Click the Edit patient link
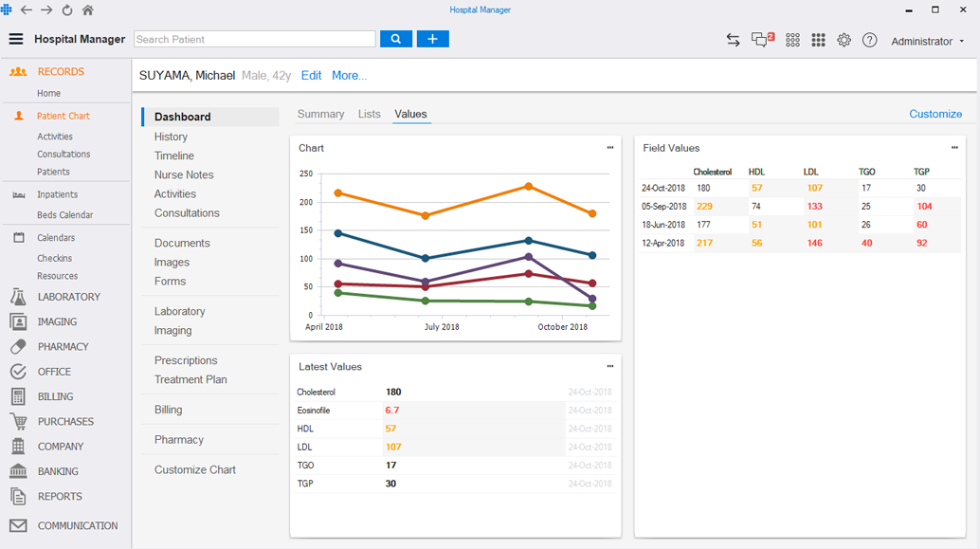 click(311, 75)
